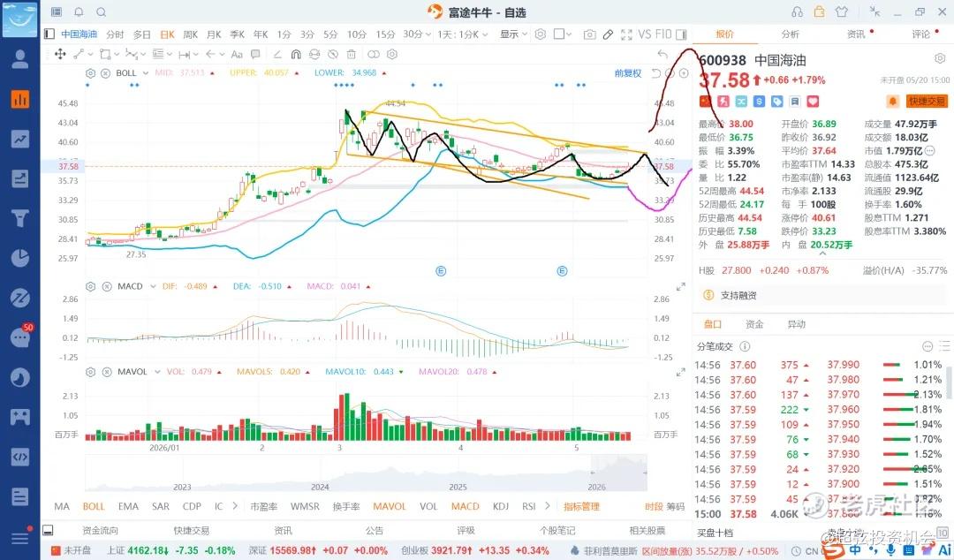
Task: Click 指标管理 indicator management link
Action: (x=581, y=506)
